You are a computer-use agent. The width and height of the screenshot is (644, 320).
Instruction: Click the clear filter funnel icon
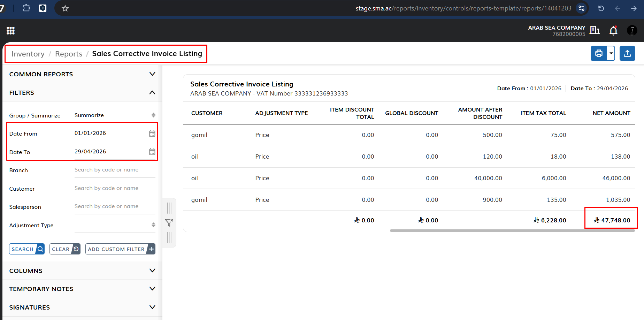pyautogui.click(x=169, y=222)
